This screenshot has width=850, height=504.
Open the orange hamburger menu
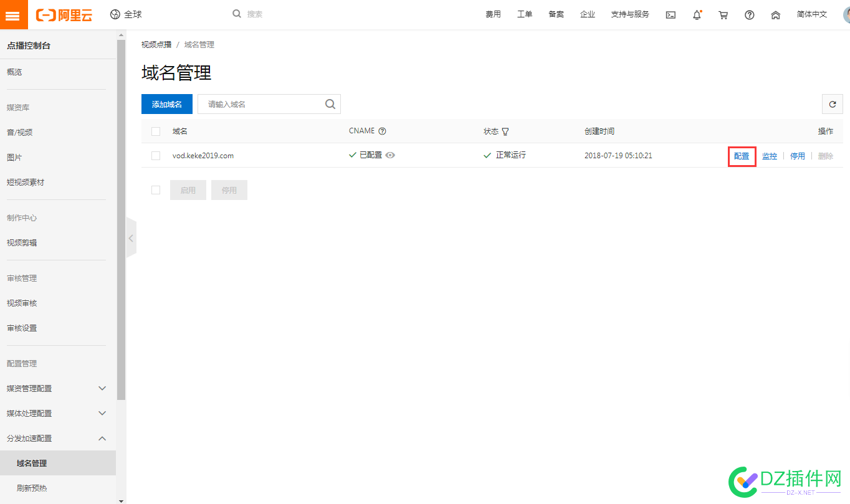(14, 14)
